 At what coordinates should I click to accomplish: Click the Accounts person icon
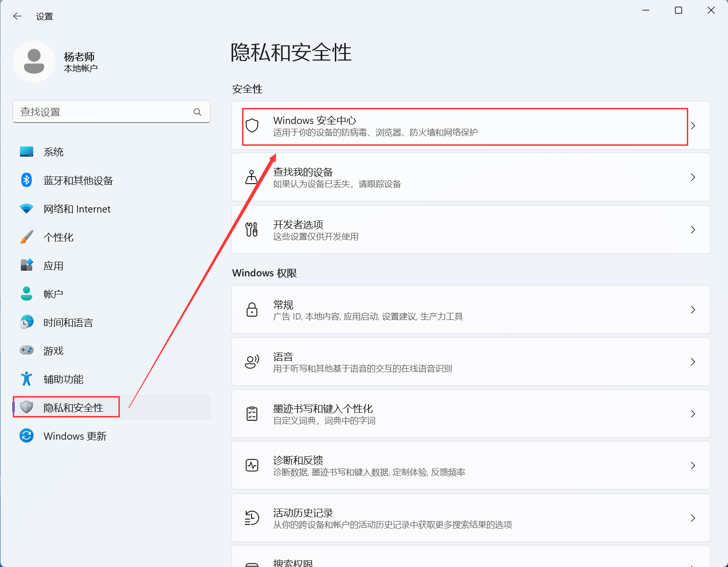(x=27, y=293)
